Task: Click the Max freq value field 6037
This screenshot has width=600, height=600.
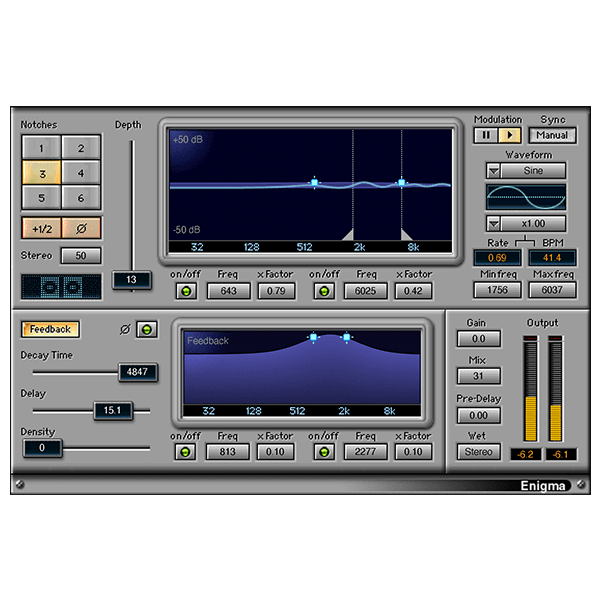Action: (x=552, y=291)
